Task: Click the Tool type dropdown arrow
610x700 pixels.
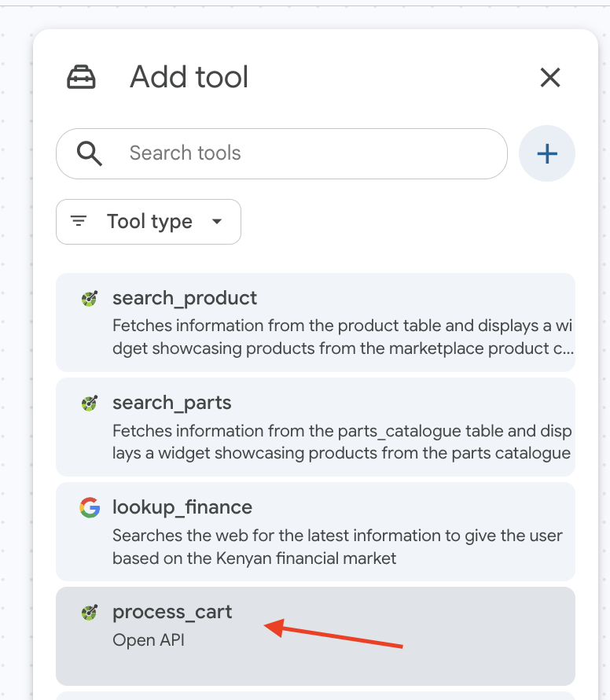Action: coord(217,222)
